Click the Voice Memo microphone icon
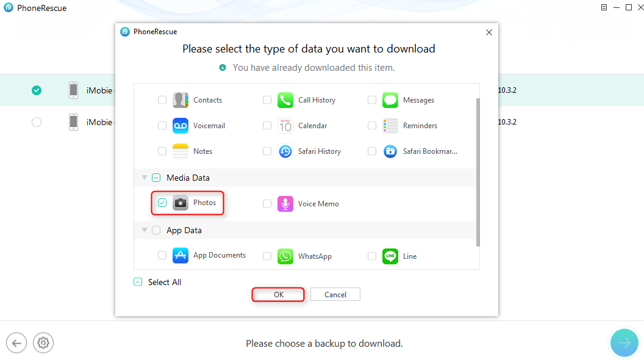This screenshot has height=362, width=644. pyautogui.click(x=285, y=204)
